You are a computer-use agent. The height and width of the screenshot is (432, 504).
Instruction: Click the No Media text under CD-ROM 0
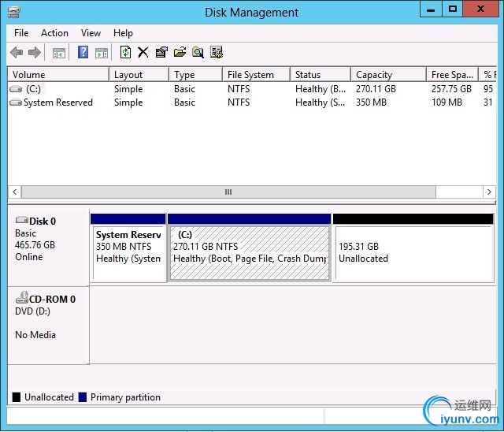coord(35,335)
